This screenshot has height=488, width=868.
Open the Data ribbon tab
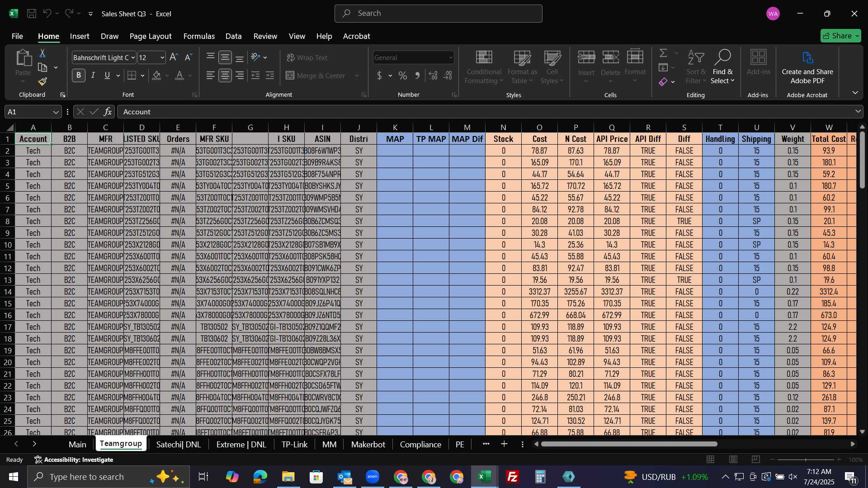click(234, 36)
